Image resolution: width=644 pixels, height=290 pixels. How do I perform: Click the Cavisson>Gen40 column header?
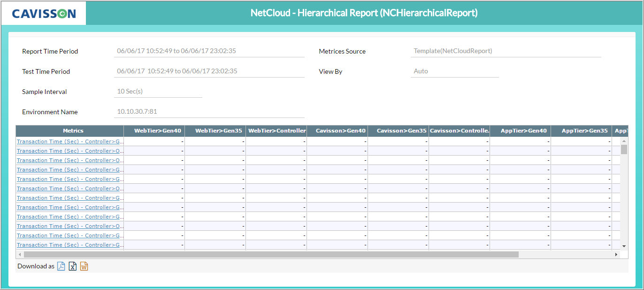click(x=337, y=131)
